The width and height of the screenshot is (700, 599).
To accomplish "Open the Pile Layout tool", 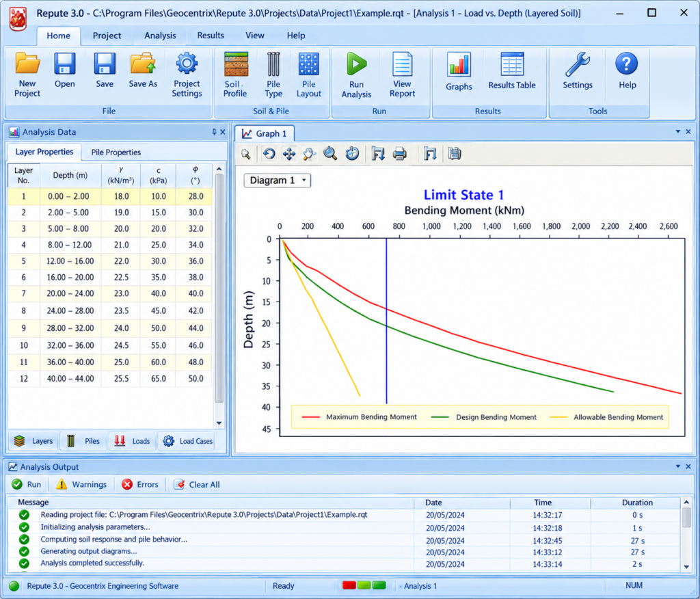I will 308,75.
